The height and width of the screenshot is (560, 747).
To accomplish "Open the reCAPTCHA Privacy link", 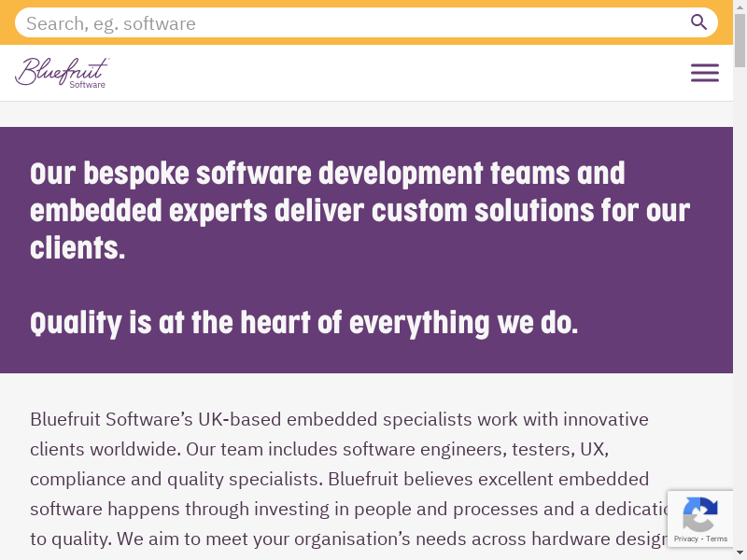I will tap(686, 539).
